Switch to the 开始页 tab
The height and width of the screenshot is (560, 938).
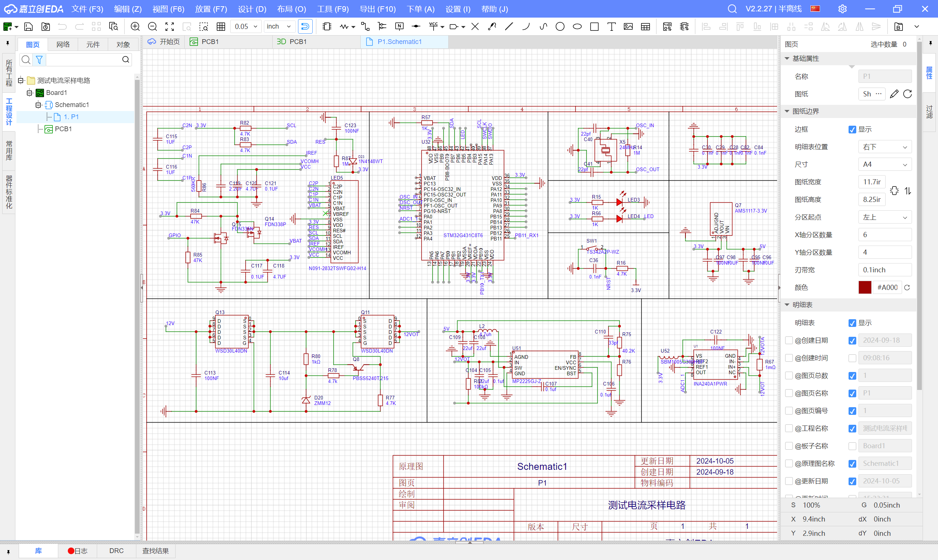(x=164, y=41)
